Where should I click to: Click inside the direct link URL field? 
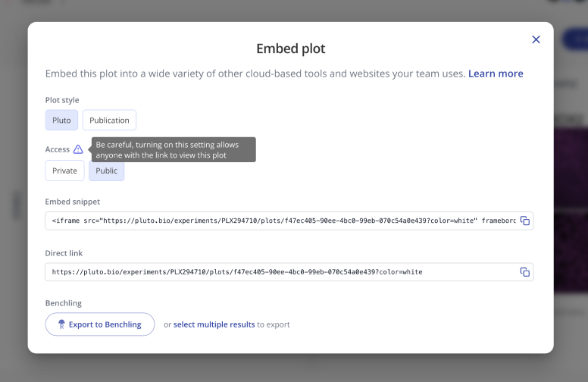[280, 272]
